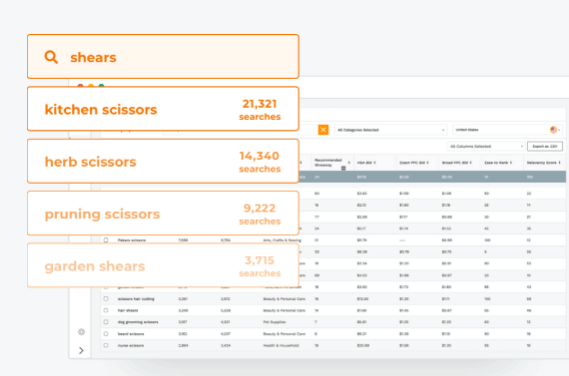Tick the 'fiskars scissors' row checkbox
Screen dimensions: 569x376
(x=106, y=240)
